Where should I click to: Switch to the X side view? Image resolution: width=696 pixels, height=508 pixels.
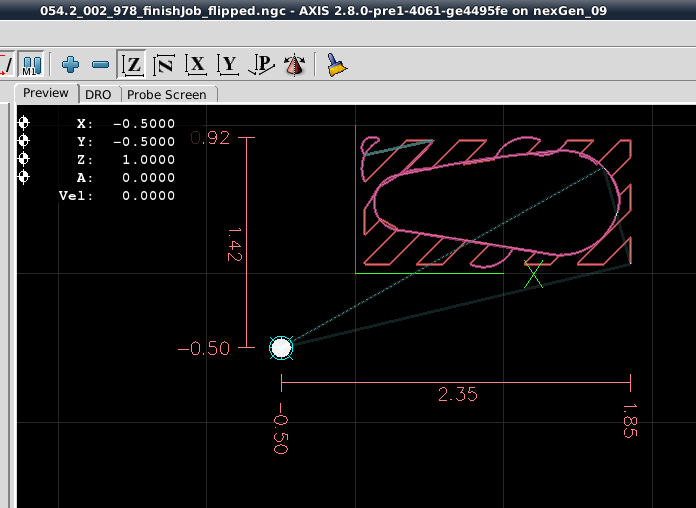point(197,65)
